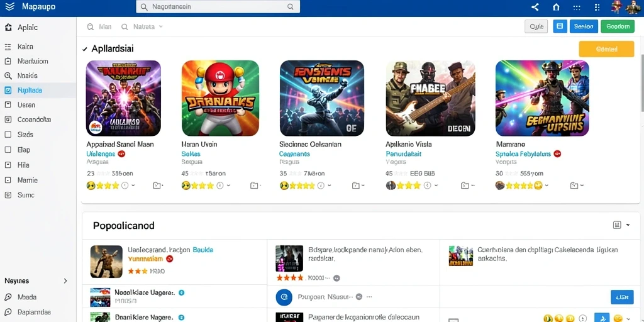Screen dimensions: 644x322
Task: Open the home icon in top bar
Action: 556,7
